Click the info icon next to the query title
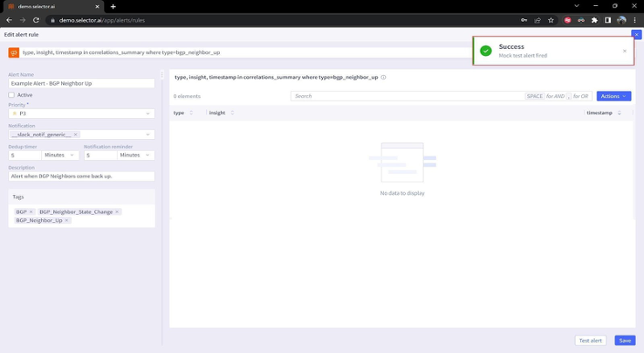This screenshot has width=644, height=353. [383, 78]
